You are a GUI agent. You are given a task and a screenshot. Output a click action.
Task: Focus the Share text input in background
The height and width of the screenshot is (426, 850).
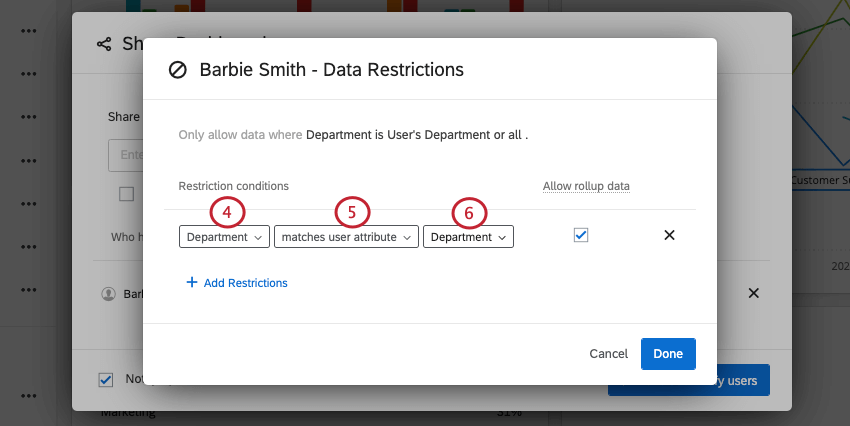pos(126,155)
